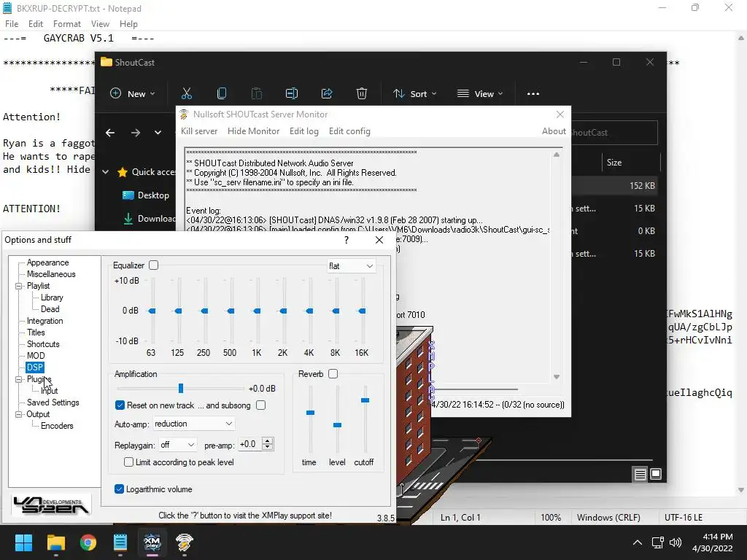Viewport: 747px width, 560px height.
Task: Click the Paste icon in ShoutCast toolbar
Action: (256, 94)
